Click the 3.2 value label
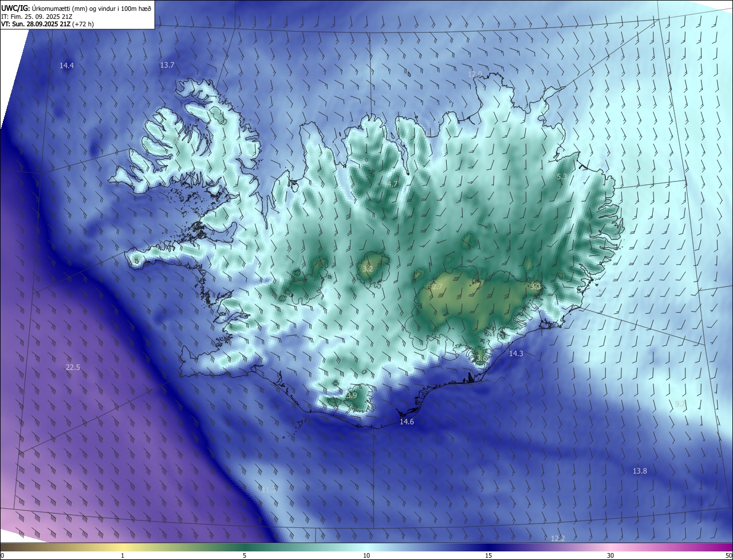Image resolution: width=733 pixels, height=560 pixels. click(368, 269)
